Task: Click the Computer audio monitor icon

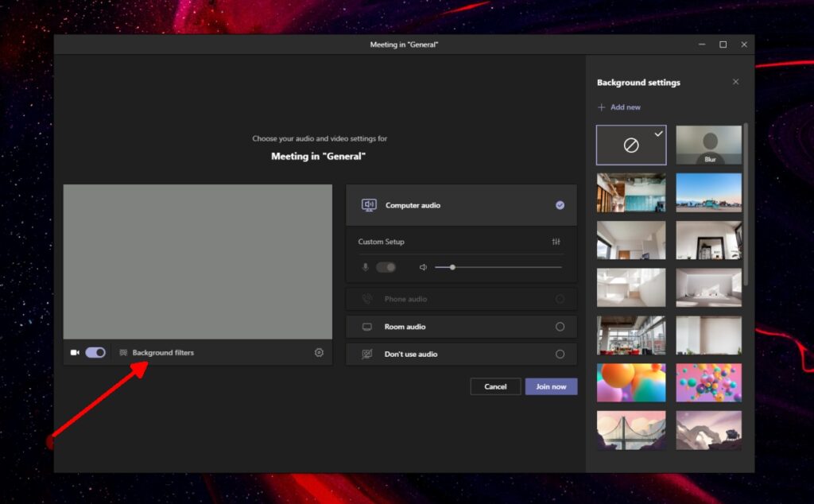Action: pos(370,204)
